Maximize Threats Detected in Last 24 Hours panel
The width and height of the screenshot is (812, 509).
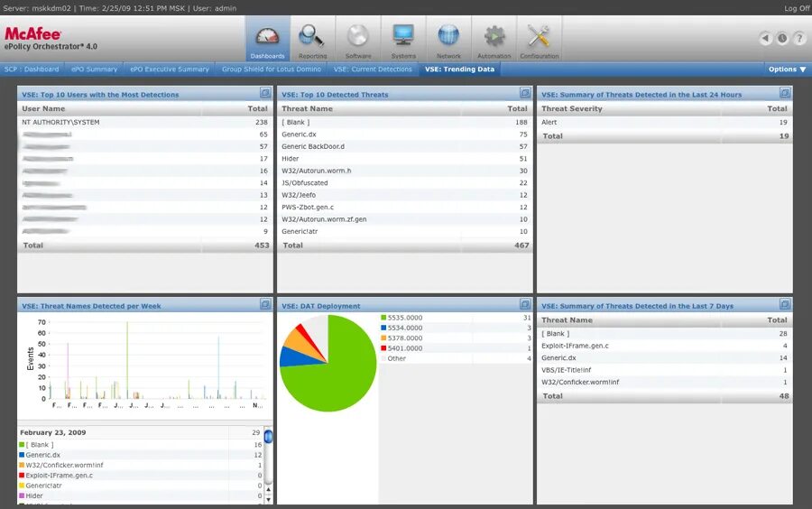(785, 93)
